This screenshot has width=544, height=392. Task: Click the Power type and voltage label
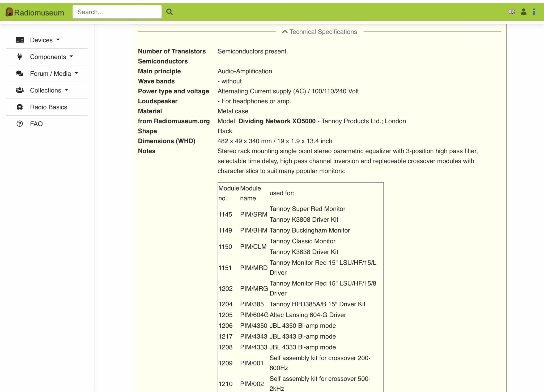tap(173, 91)
